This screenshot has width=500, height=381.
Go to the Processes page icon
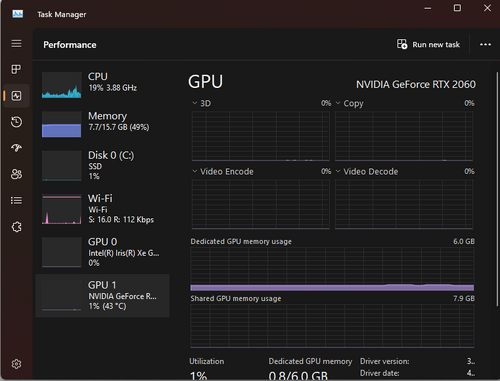[16, 69]
